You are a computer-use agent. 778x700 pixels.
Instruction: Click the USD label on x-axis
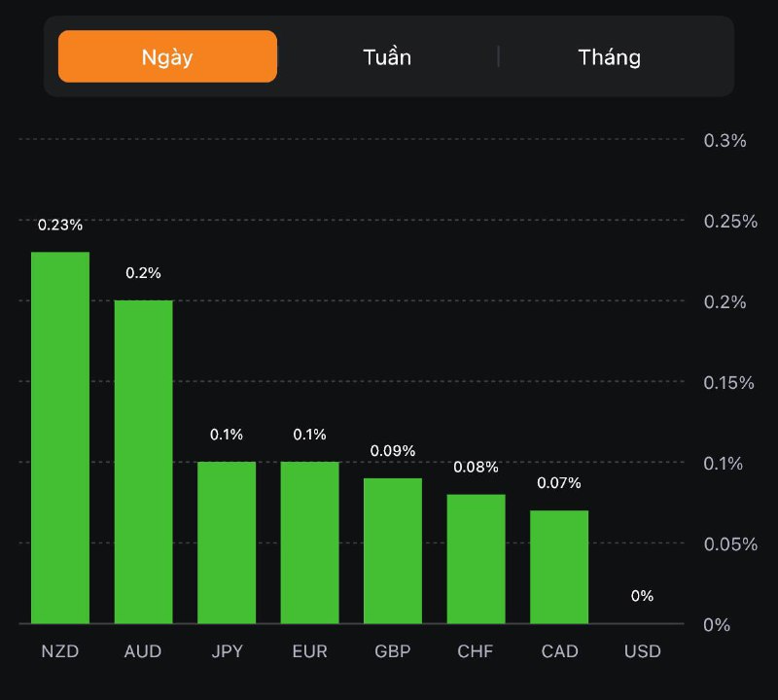(642, 650)
